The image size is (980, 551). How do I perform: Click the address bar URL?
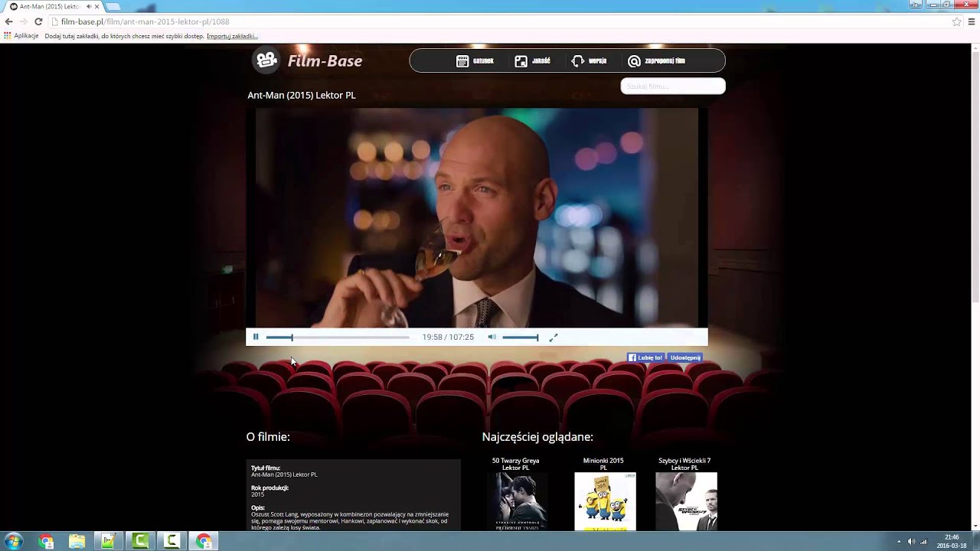coord(145,21)
